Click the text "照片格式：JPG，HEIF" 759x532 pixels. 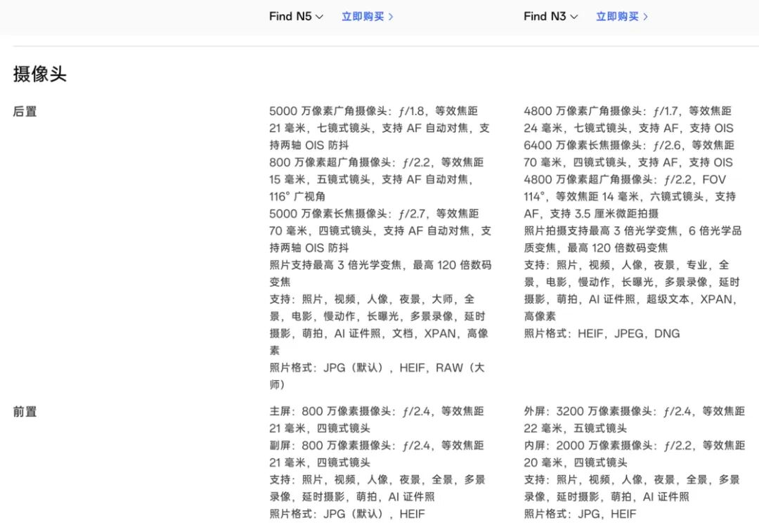pos(580,514)
